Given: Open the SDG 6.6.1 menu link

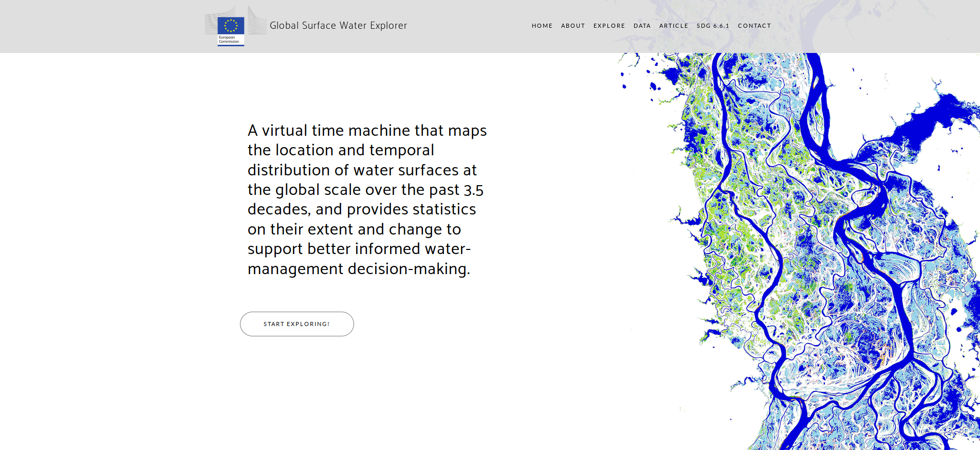Looking at the screenshot, I should click(x=713, y=26).
